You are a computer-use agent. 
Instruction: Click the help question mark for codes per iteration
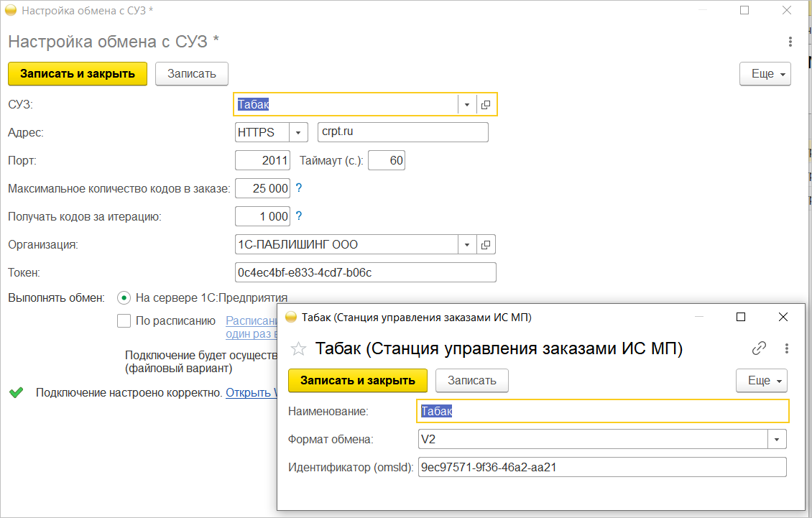(299, 216)
